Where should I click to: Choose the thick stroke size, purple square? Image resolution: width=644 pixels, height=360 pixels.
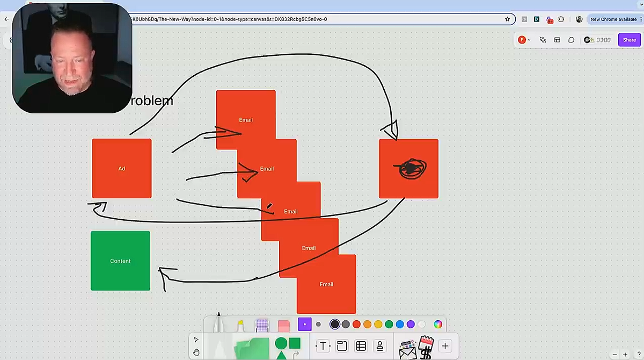pos(305,324)
